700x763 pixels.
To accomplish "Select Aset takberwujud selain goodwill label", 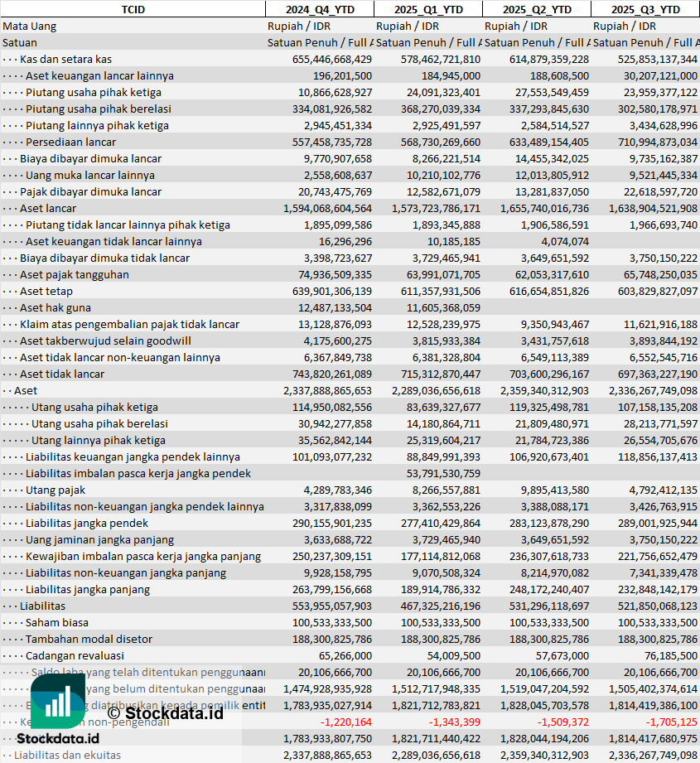I will pyautogui.click(x=105, y=340).
